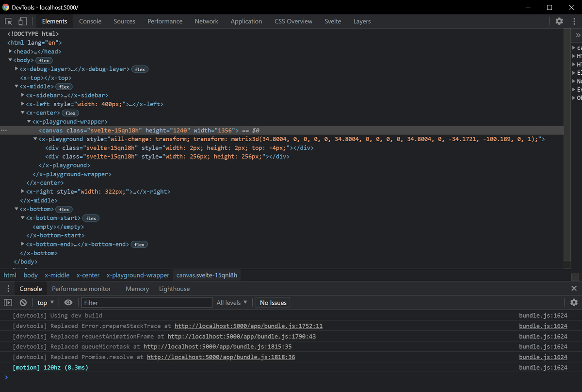Focus the console Filter input

point(146,303)
